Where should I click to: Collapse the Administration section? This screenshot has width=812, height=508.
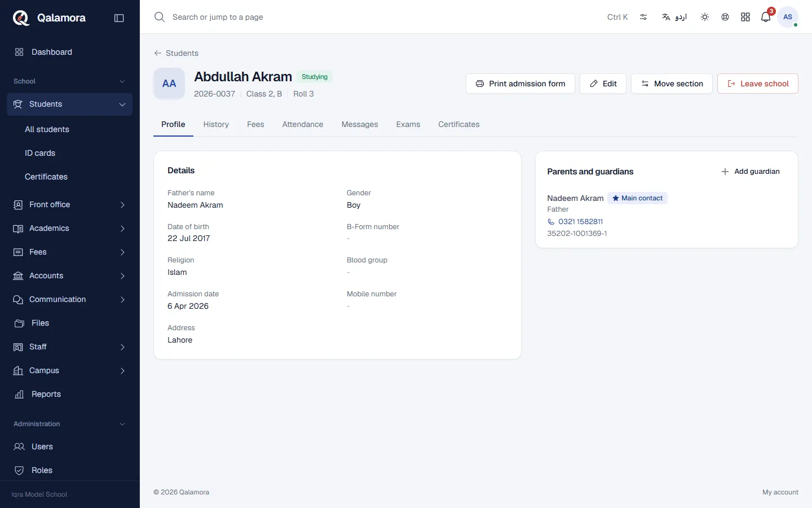70,424
